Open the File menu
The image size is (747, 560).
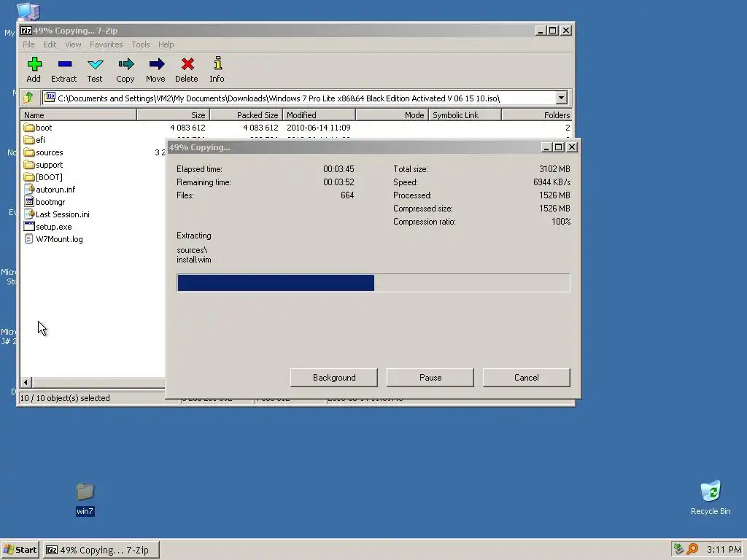28,44
